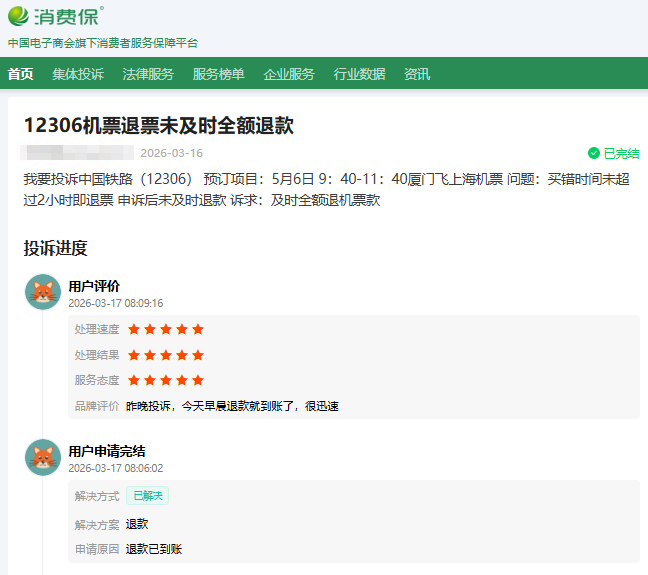Click the 处理速度 label
Viewport: 648px width, 575px height.
tap(97, 329)
